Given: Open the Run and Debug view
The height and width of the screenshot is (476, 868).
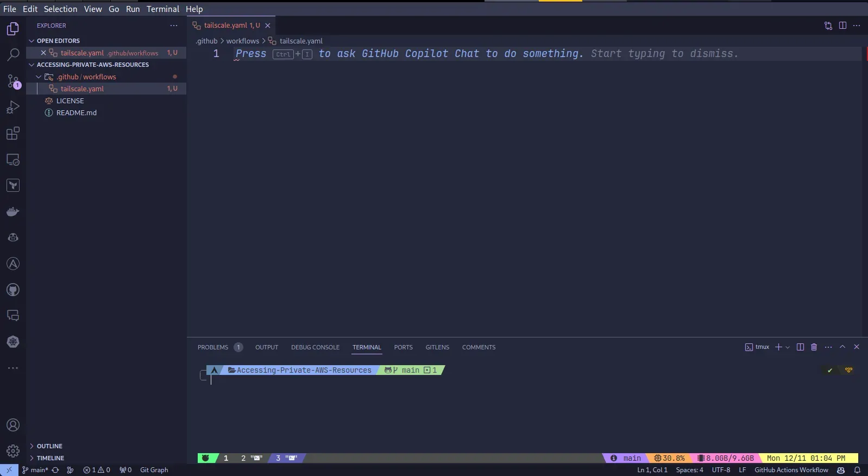Looking at the screenshot, I should (13, 107).
